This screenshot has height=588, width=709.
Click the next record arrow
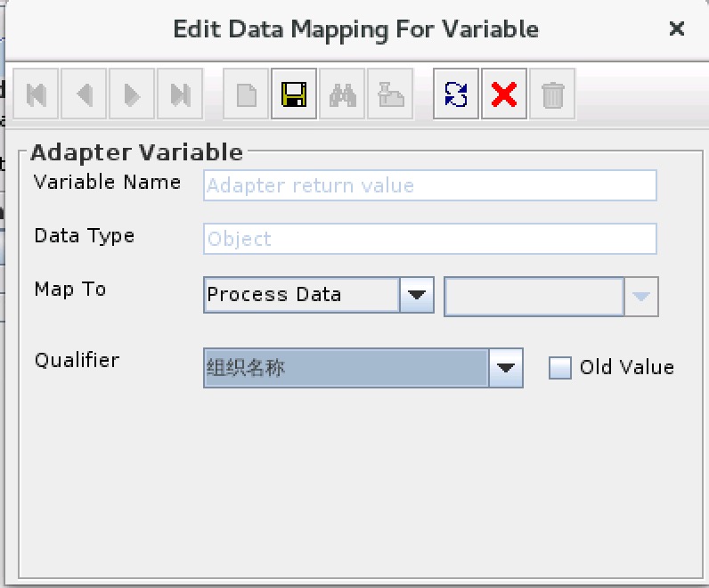point(132,94)
